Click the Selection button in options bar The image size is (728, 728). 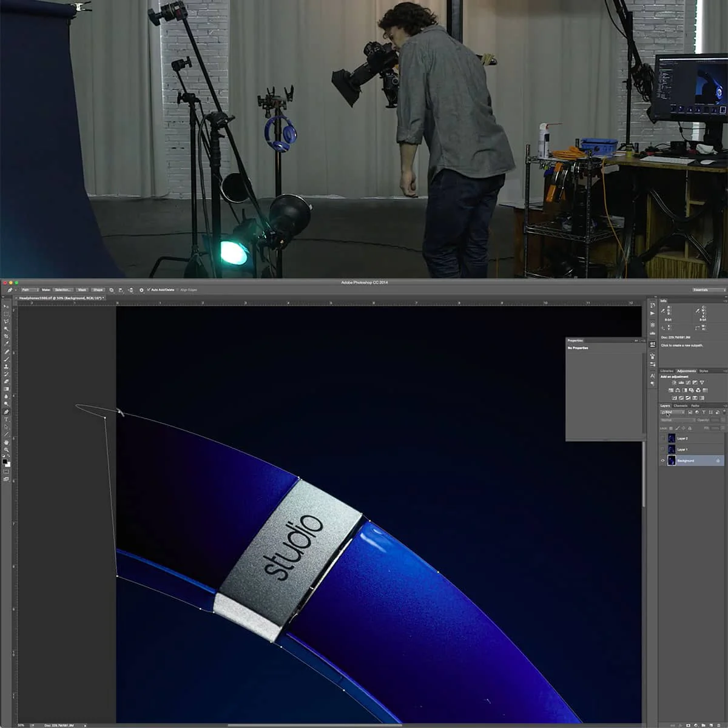(62, 290)
